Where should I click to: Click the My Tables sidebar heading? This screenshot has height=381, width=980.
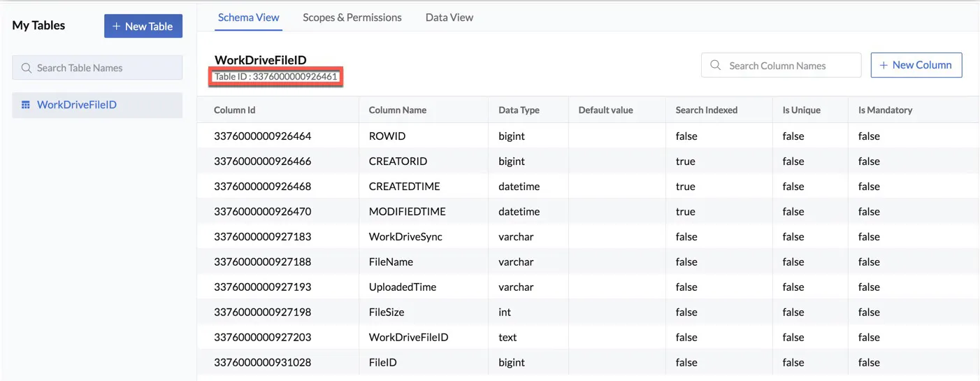[x=38, y=25]
